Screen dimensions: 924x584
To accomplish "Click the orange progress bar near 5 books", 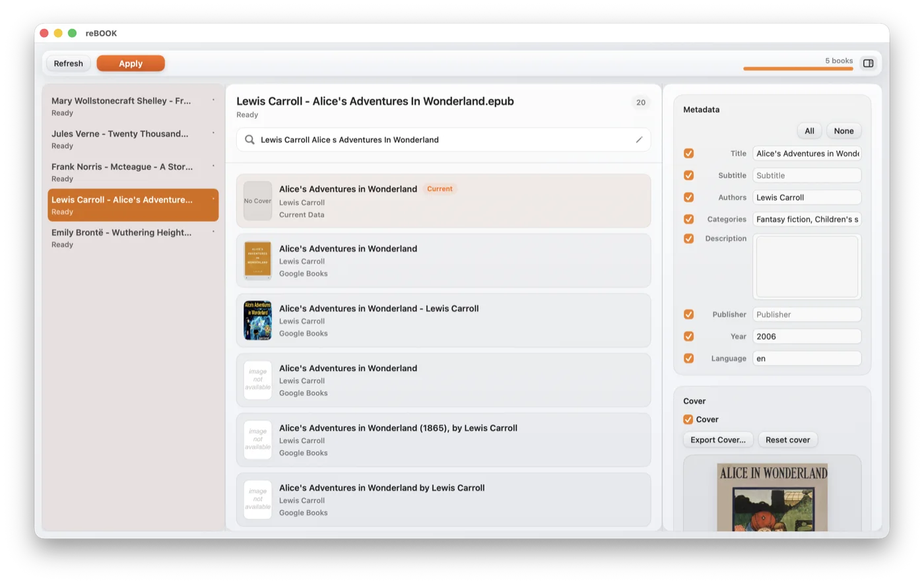I will tap(798, 67).
